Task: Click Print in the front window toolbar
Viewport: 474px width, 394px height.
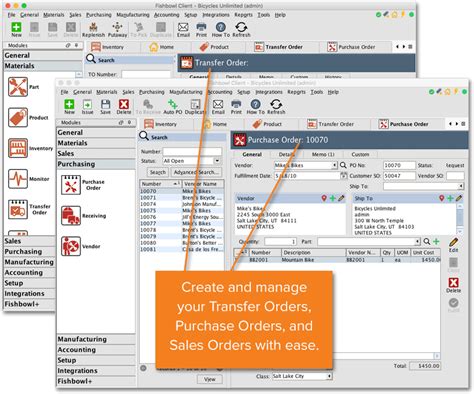Action: coord(236,107)
